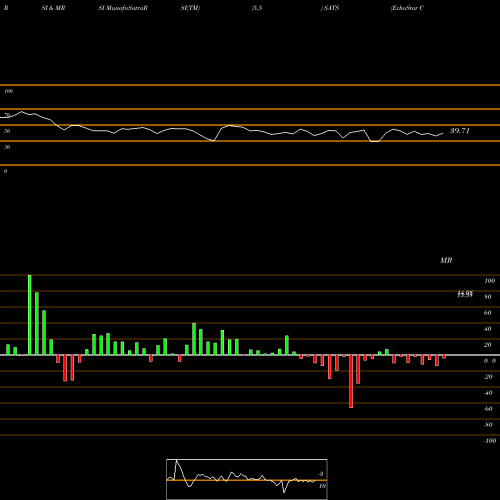Image resolution: width=500 pixels, height=500 pixels.
Task: Click the 0 axis label in RSI panel
Action: 5,171
